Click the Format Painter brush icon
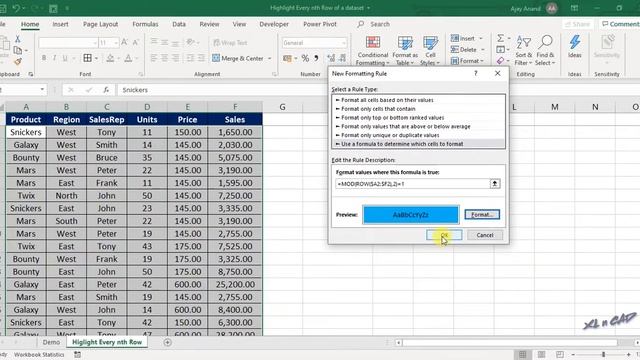This screenshot has height=360, width=640. 18,62
